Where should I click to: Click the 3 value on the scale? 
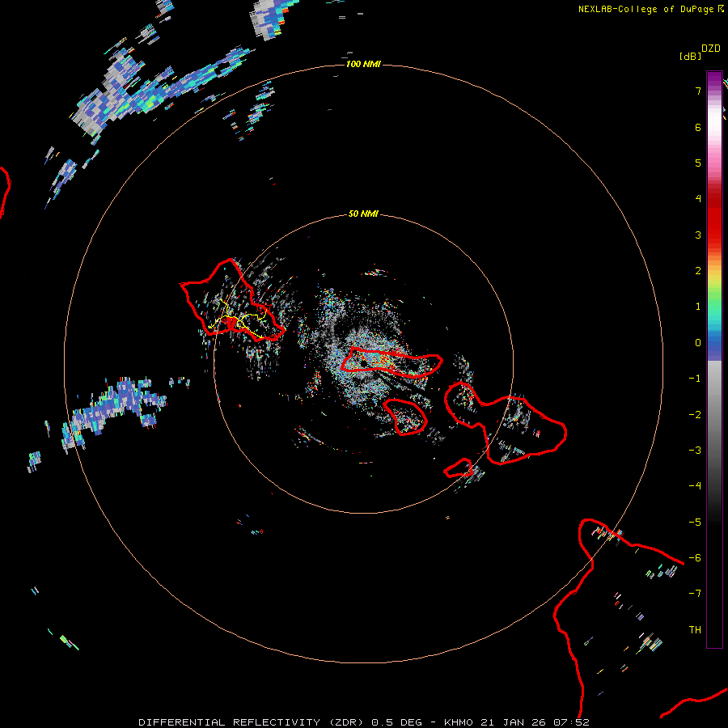click(x=698, y=235)
